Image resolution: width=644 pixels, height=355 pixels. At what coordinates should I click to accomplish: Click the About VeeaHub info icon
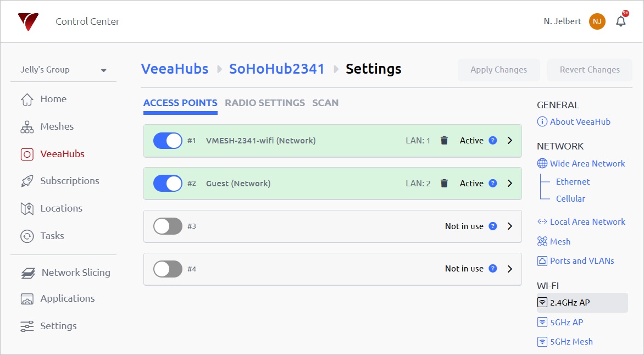click(x=542, y=121)
